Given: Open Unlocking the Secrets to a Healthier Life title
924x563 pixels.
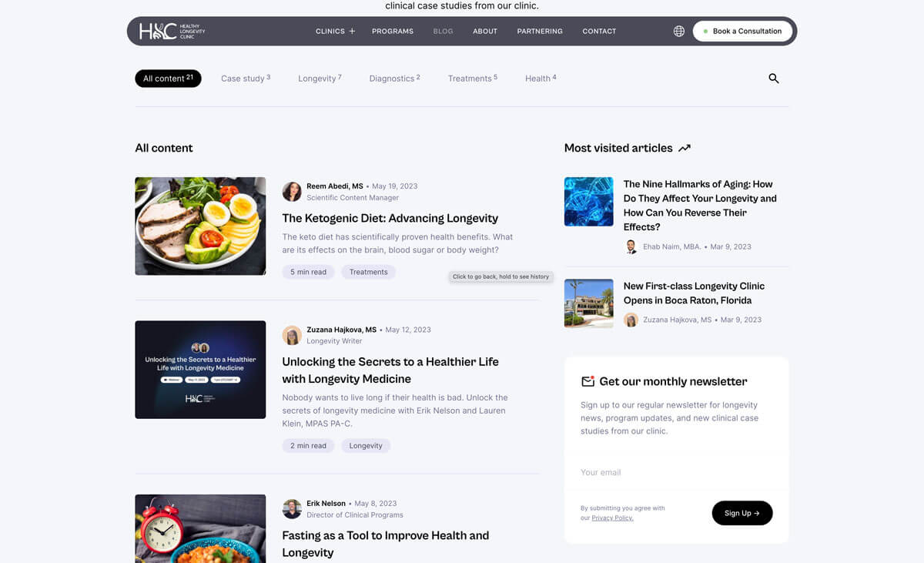Looking at the screenshot, I should pos(390,370).
